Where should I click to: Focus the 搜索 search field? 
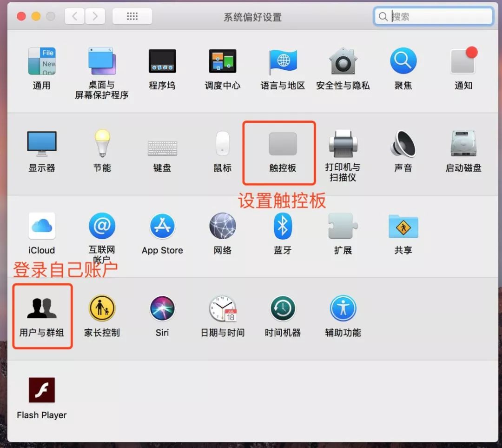[434, 16]
